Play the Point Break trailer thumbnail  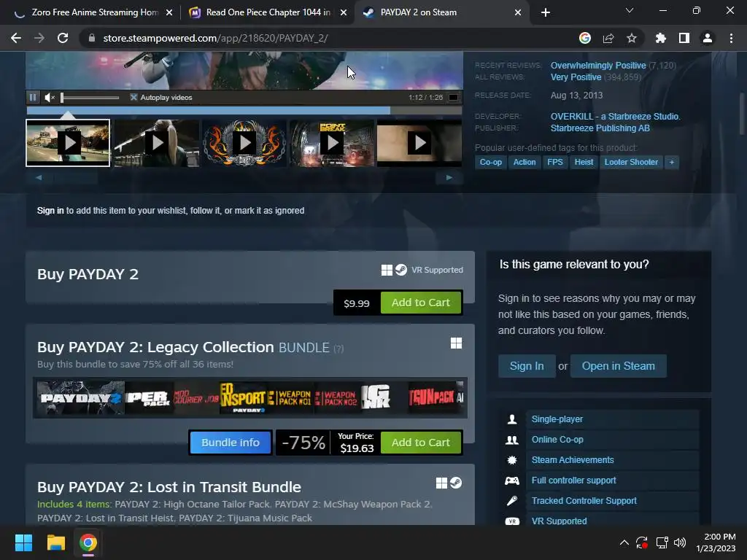332,142
